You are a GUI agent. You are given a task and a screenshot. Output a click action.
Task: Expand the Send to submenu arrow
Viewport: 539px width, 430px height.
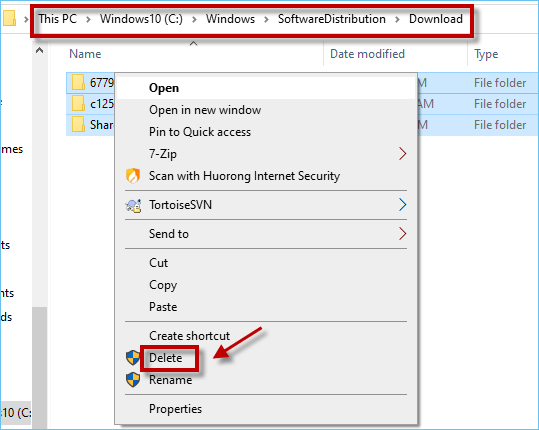click(x=403, y=234)
